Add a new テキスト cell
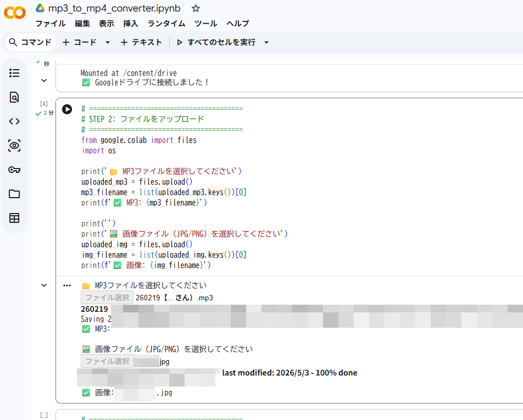This screenshot has height=420, width=523. tap(141, 42)
